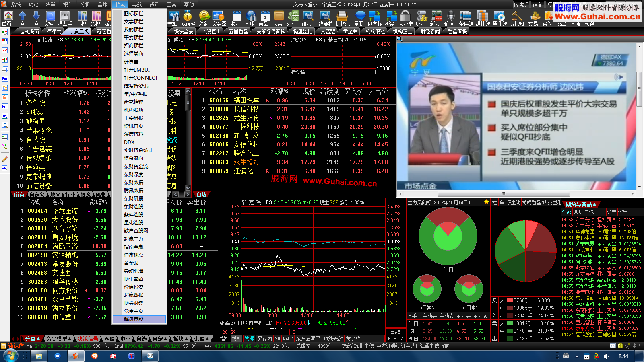The image size is (644, 362).
Task: Click the 闪电手 button
Action: tap(521, 4)
